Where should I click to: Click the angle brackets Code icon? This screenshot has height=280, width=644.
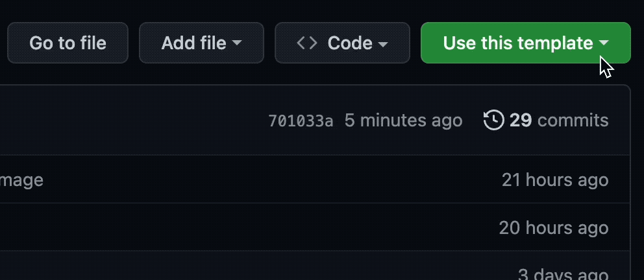(x=307, y=43)
